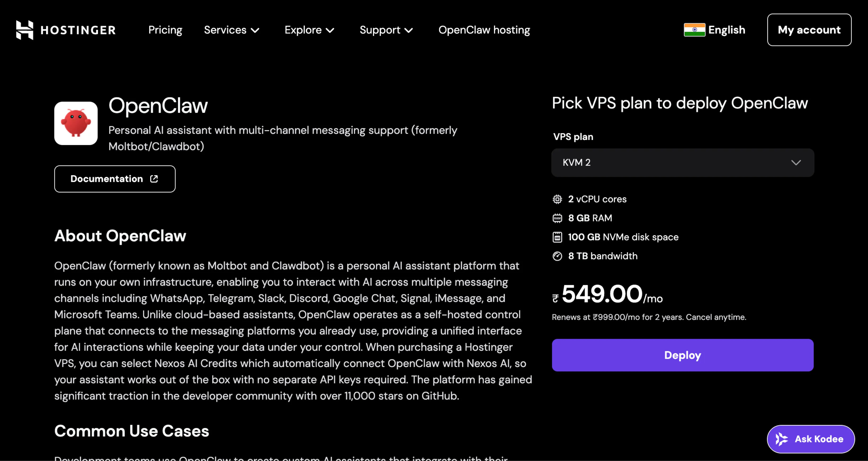The width and height of the screenshot is (868, 461).
Task: Open the KVM 2 VPS plan dropdown
Action: 682,163
